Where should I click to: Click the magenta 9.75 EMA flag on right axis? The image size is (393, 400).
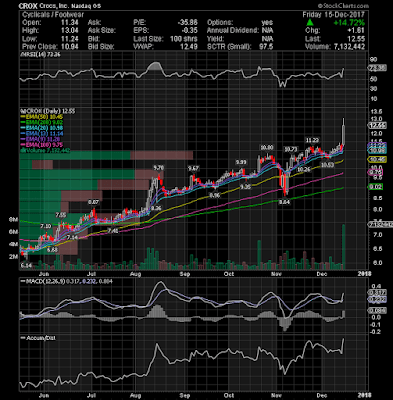pos(375,172)
